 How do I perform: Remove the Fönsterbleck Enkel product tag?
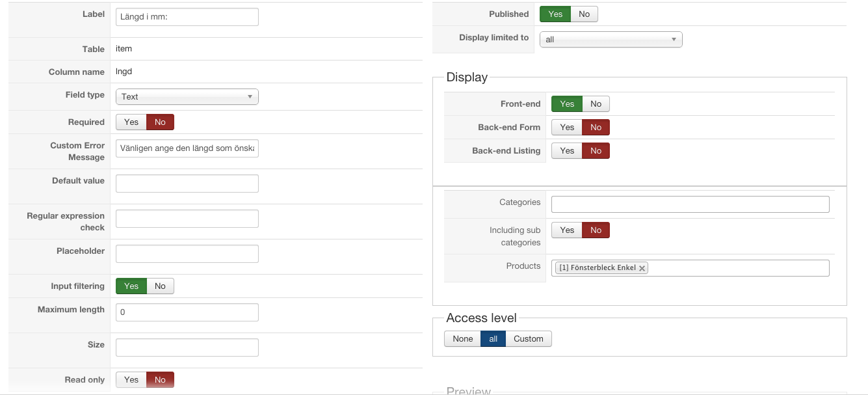pyautogui.click(x=642, y=268)
